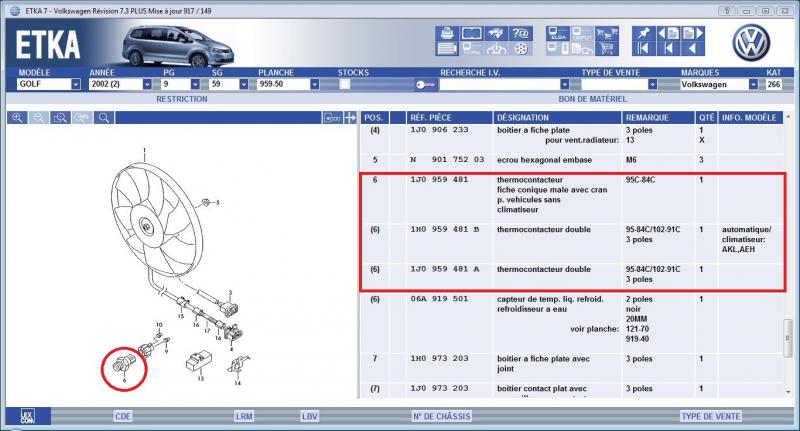Click the wheel rim icon
The image size is (800, 431).
[x=521, y=49]
